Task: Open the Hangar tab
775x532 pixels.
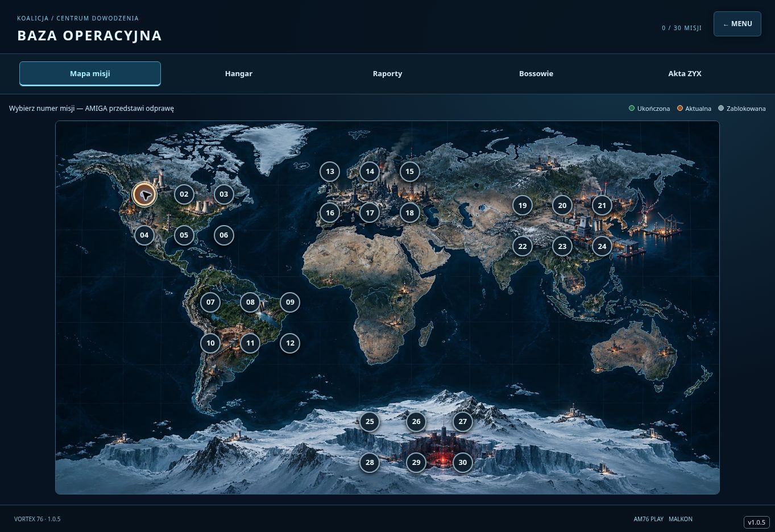Action: coord(239,74)
